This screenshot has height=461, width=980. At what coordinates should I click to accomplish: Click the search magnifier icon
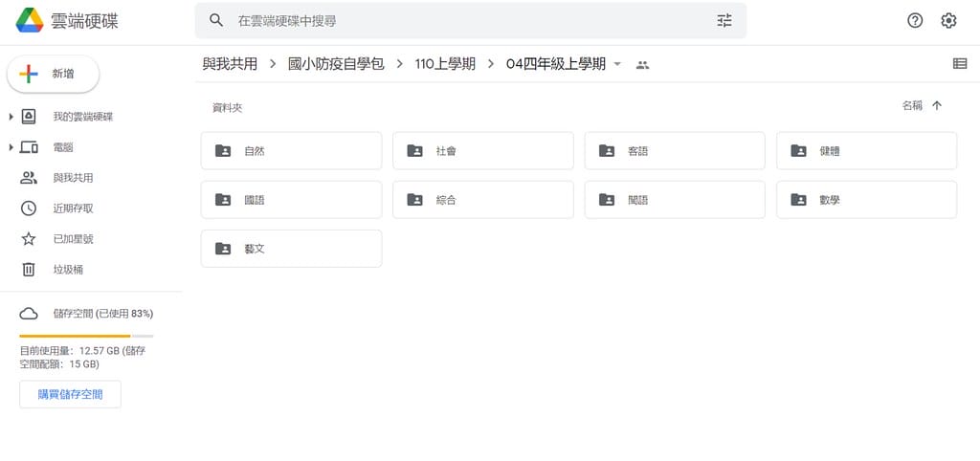216,21
